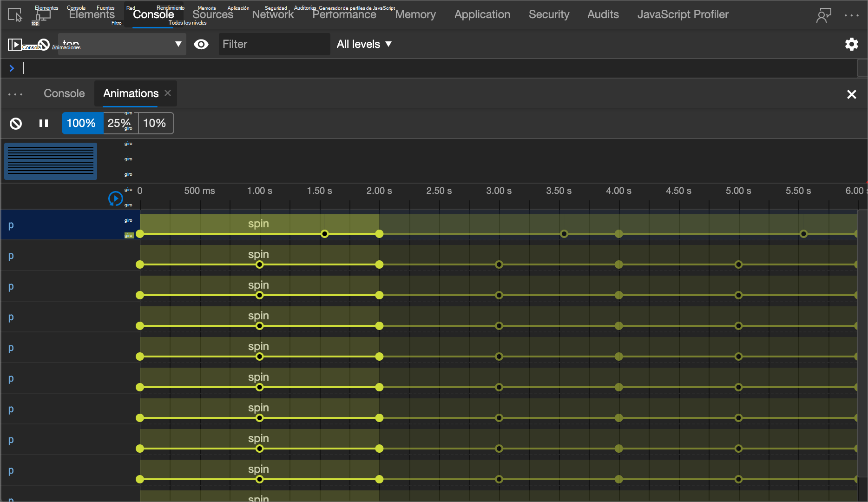Pause all animations
The image size is (868, 502).
tap(44, 123)
